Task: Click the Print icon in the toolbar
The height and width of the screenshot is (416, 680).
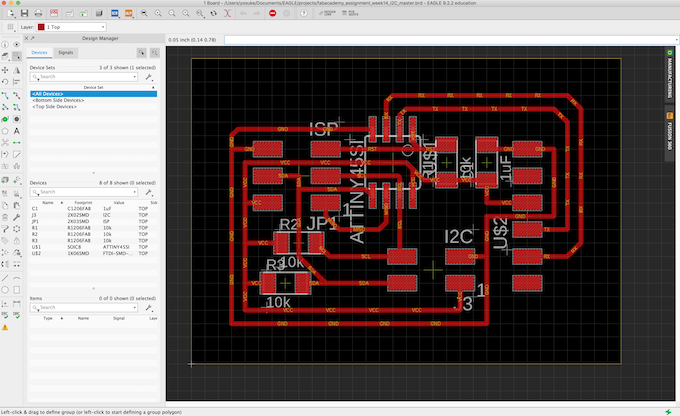Action: (x=38, y=13)
